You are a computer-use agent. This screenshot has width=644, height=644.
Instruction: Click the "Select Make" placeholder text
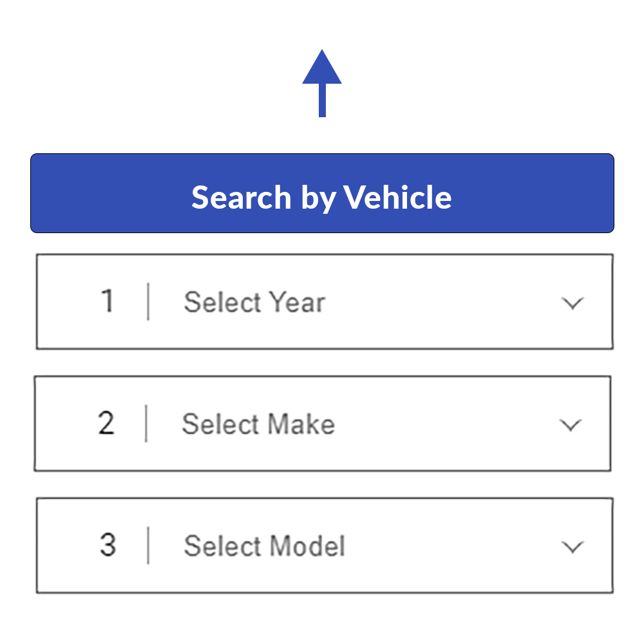(x=258, y=424)
